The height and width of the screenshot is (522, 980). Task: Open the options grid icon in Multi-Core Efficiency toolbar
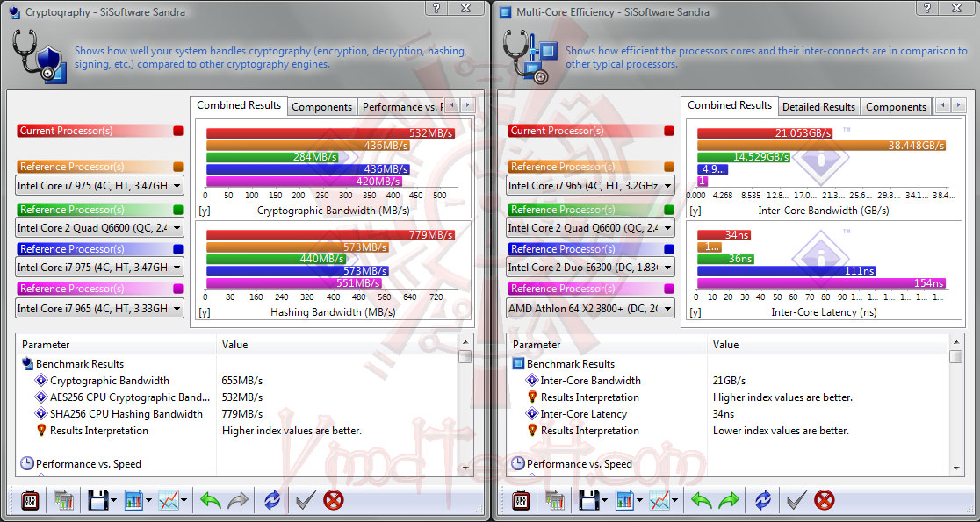click(556, 500)
